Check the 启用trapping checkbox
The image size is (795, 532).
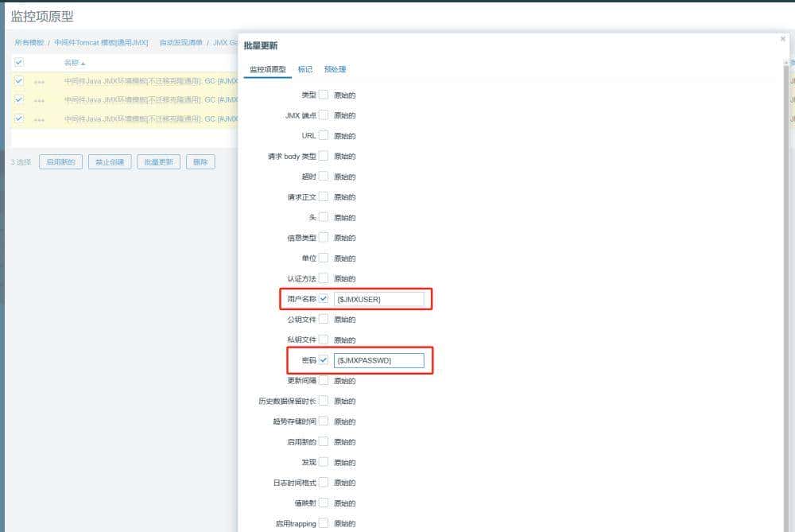pos(324,522)
